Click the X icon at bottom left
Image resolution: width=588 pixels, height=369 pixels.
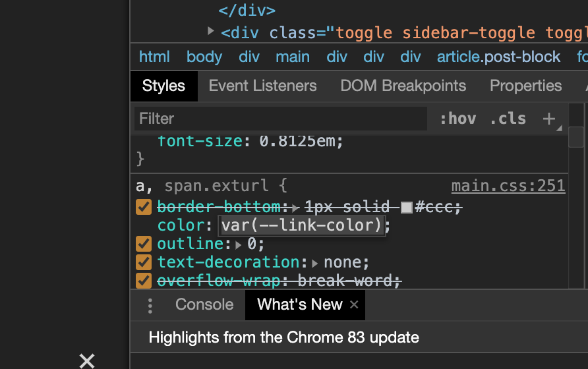click(x=87, y=360)
